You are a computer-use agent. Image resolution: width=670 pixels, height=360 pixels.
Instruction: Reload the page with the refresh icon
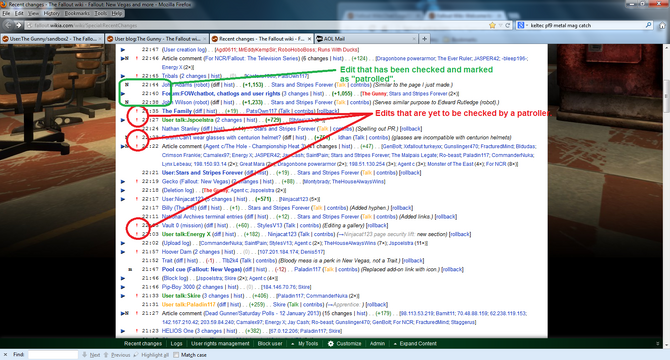[508, 26]
